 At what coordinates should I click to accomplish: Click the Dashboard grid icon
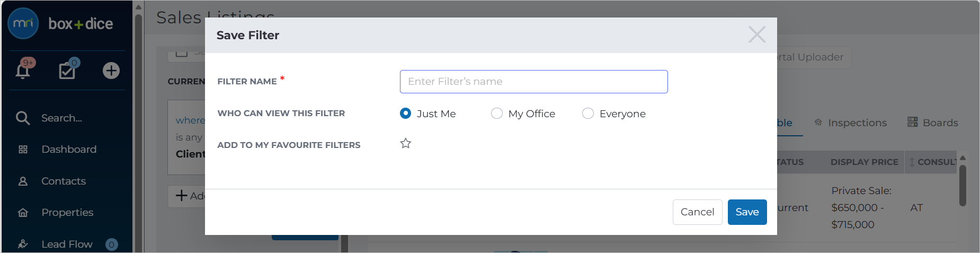pos(23,150)
